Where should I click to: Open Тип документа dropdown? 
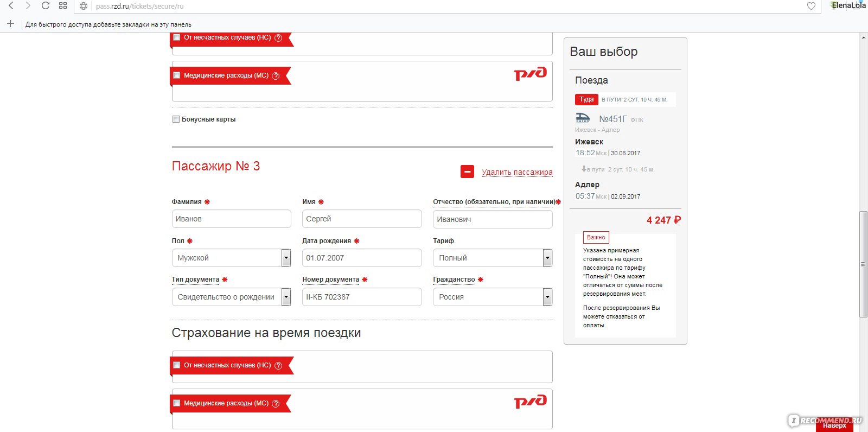(232, 297)
